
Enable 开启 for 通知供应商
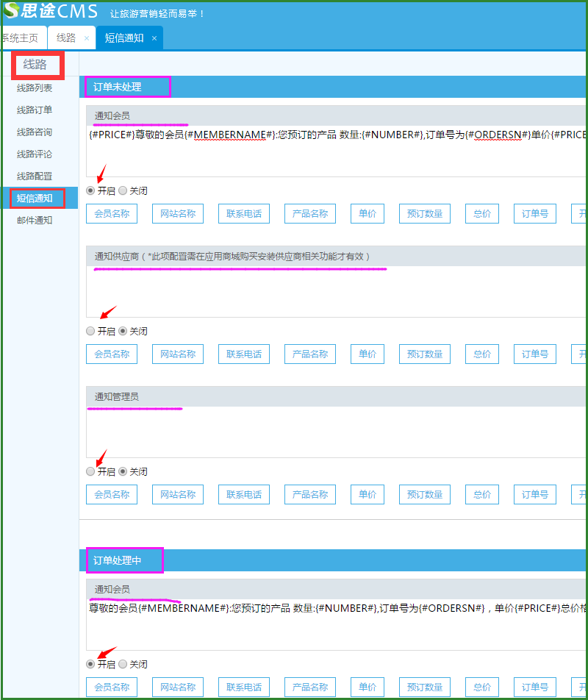pos(90,332)
